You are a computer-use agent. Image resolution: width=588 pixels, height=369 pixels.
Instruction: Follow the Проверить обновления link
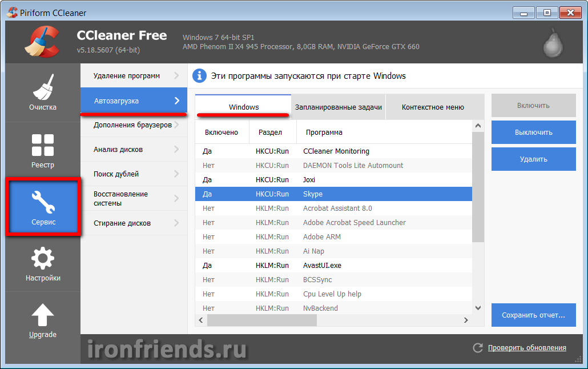pyautogui.click(x=526, y=348)
